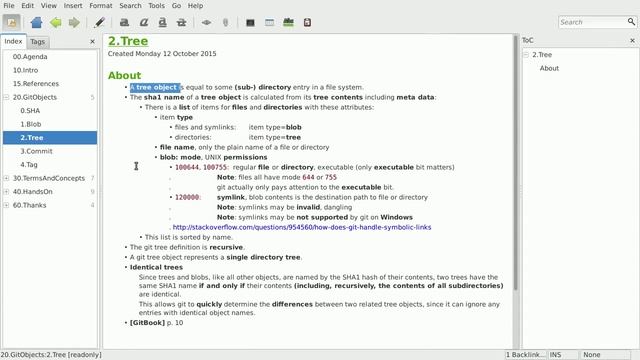Toggle notebook editable pencil icon

tap(99, 22)
